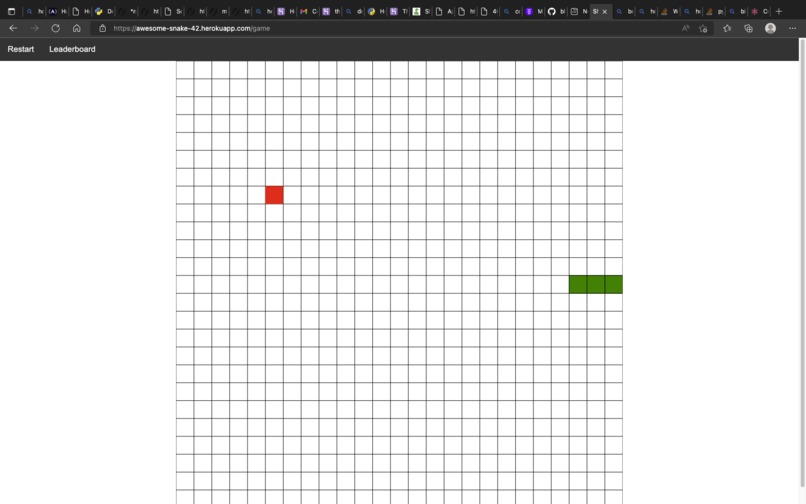Image resolution: width=806 pixels, height=504 pixels.
Task: Open the Leaderboard page
Action: [72, 49]
